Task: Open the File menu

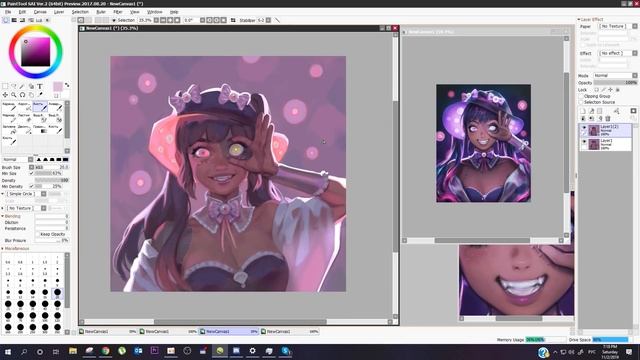Action: (x=8, y=12)
